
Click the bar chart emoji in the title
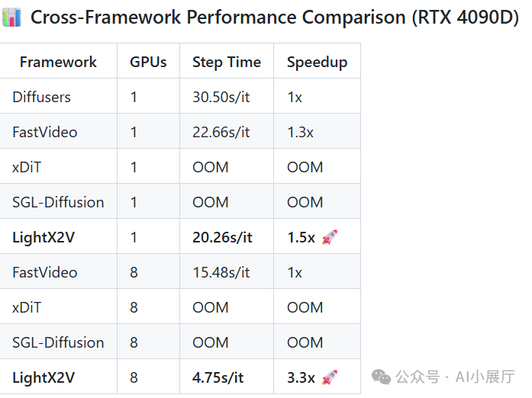pos(13,17)
